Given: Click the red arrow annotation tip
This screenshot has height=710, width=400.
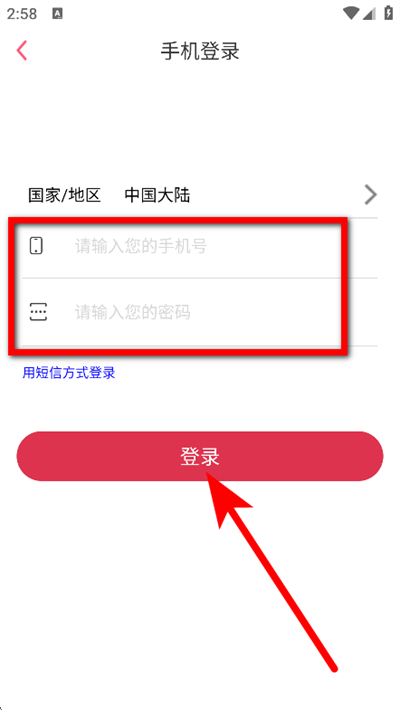Looking at the screenshot, I should [x=208, y=474].
